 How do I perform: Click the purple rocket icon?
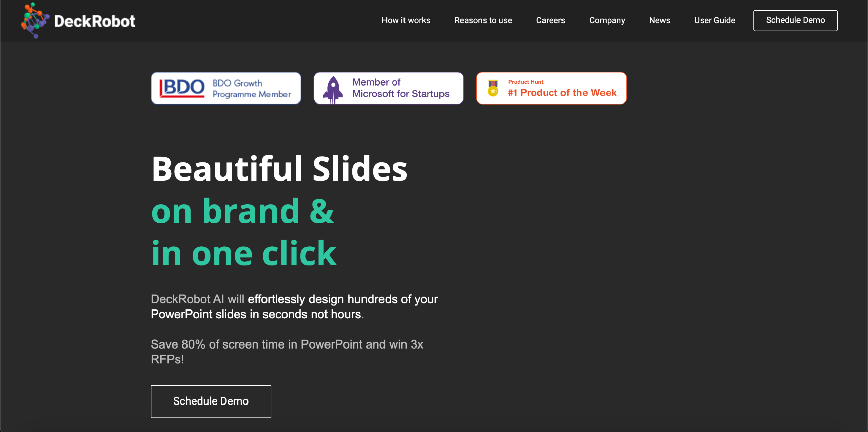333,89
